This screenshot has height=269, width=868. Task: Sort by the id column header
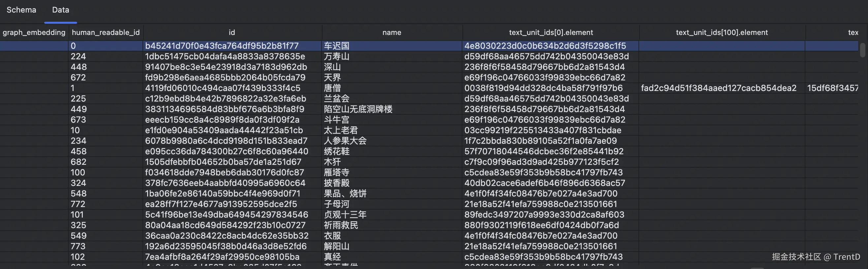232,32
